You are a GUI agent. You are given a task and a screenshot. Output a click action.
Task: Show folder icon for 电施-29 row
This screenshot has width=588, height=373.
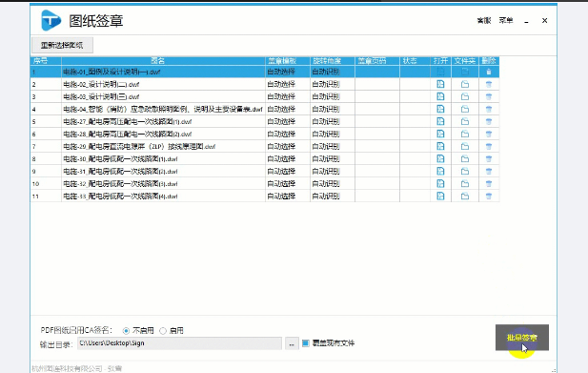[465, 146]
